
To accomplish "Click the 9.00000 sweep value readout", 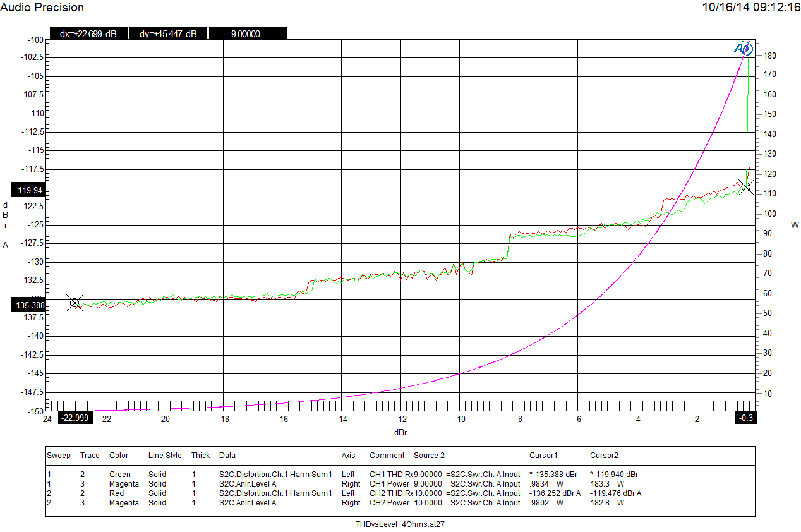I will (248, 32).
